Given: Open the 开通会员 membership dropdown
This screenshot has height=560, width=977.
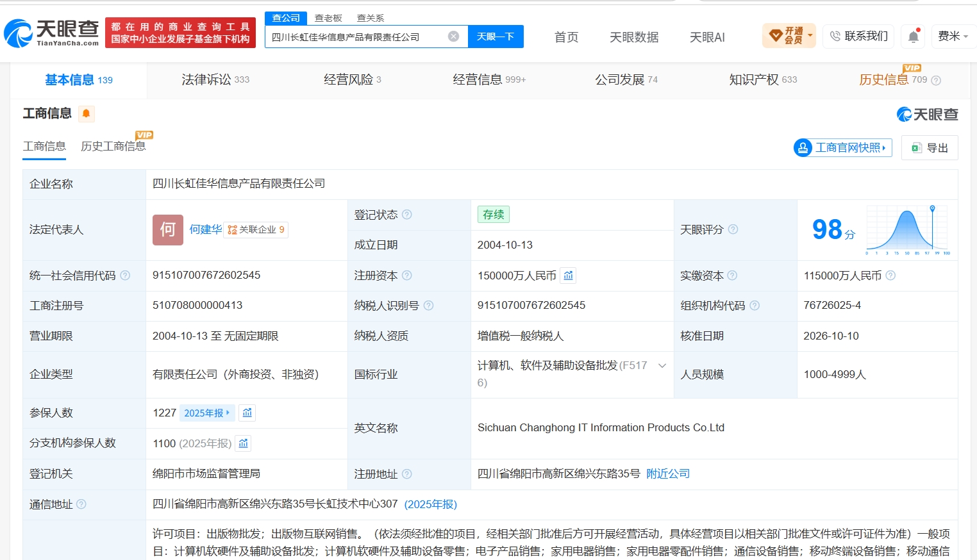Looking at the screenshot, I should click(x=789, y=36).
